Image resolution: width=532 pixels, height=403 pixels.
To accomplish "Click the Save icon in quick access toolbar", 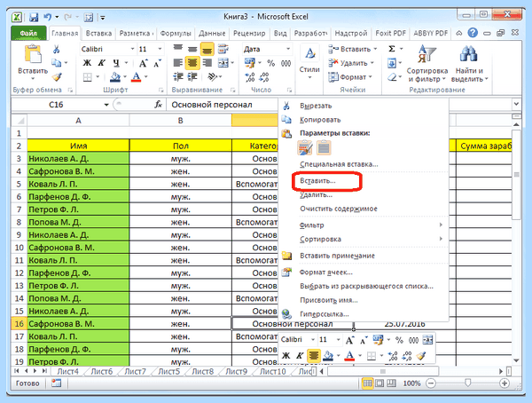I will pos(34,17).
